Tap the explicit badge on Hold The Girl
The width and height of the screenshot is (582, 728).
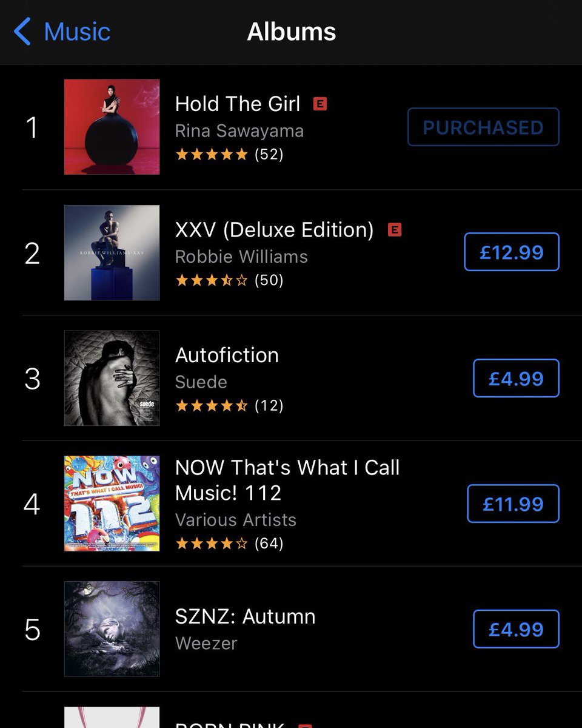pyautogui.click(x=320, y=104)
